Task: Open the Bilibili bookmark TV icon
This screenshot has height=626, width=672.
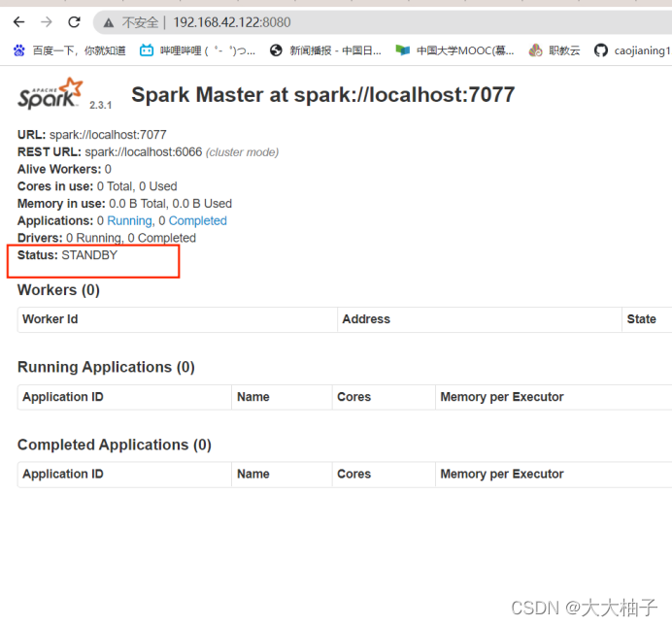Action: click(147, 50)
